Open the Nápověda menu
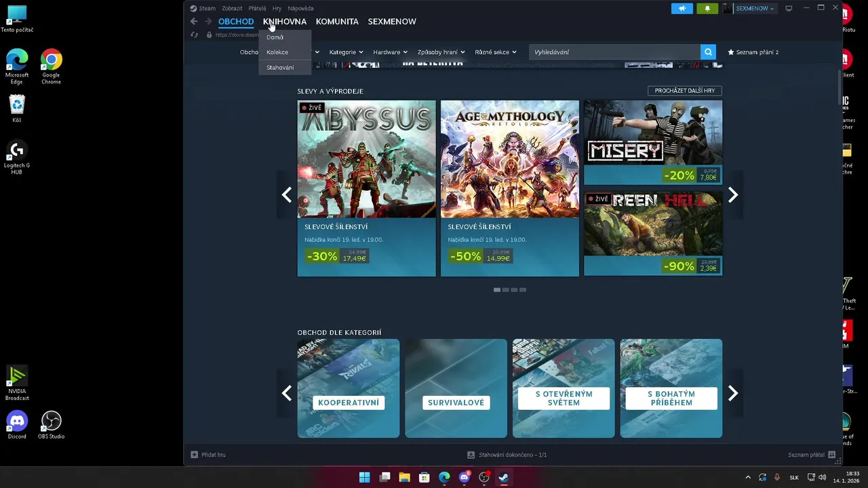This screenshot has height=488, width=868. point(300,8)
